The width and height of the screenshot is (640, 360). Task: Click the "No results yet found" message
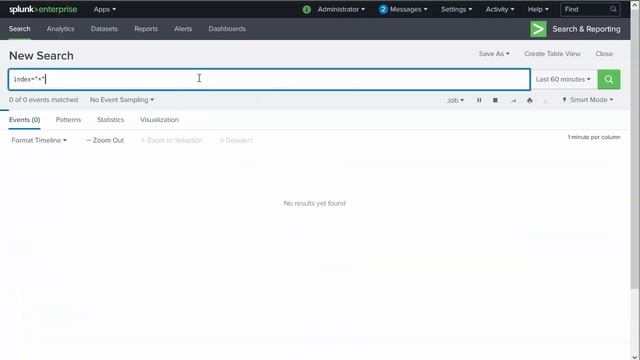coord(315,203)
